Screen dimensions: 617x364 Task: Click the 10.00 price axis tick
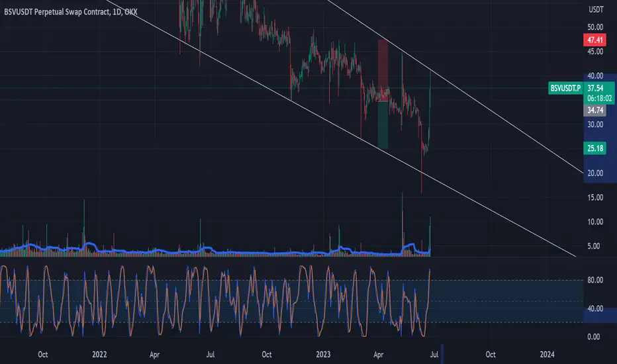coord(595,222)
